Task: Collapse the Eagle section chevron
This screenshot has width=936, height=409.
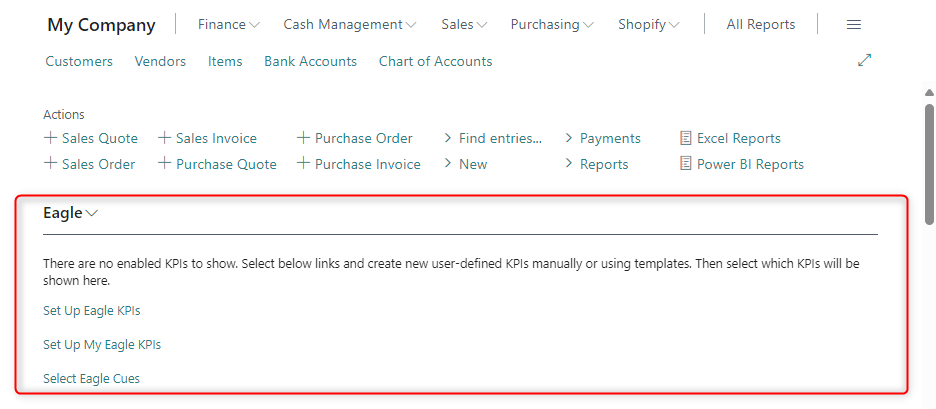Action: 93,213
